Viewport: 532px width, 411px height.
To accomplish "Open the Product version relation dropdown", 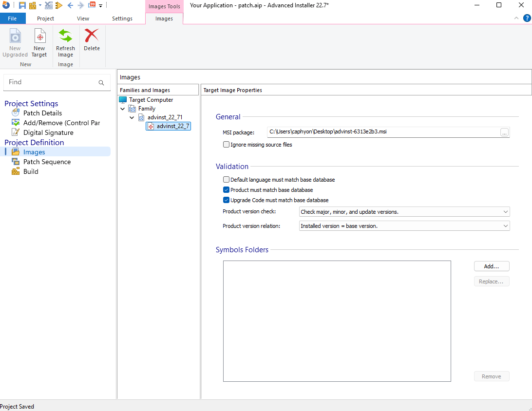I will coord(404,226).
